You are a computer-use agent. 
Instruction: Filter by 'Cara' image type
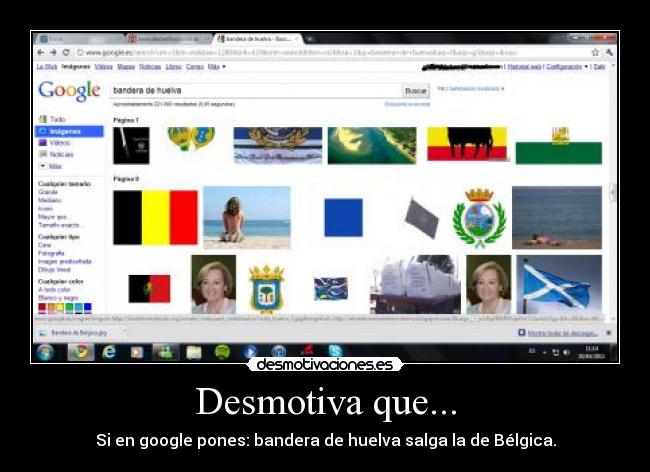44,245
